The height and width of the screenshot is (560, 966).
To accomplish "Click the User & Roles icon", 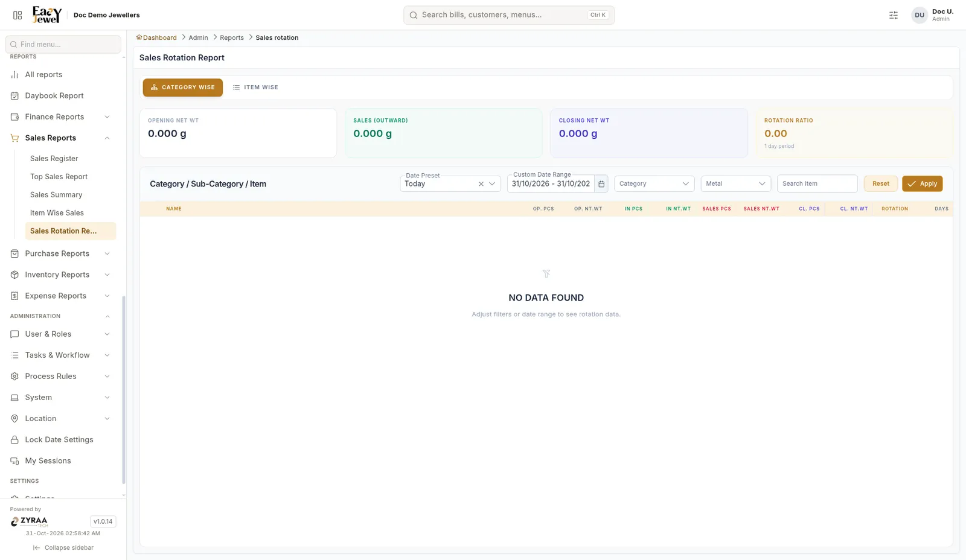I will 14,334.
